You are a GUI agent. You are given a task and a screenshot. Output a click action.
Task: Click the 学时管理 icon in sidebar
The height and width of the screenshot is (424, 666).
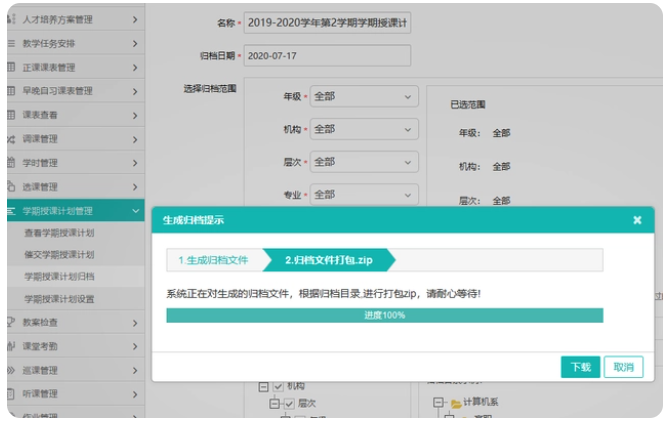11,162
